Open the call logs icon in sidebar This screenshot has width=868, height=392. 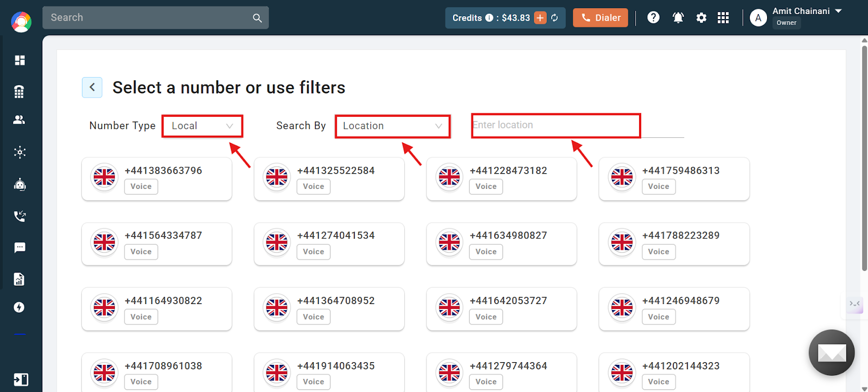coord(20,216)
